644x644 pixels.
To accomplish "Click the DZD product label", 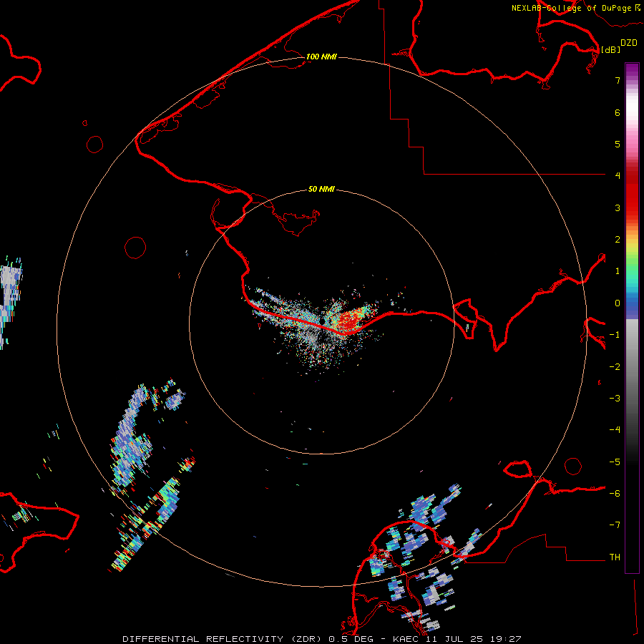I will [629, 43].
